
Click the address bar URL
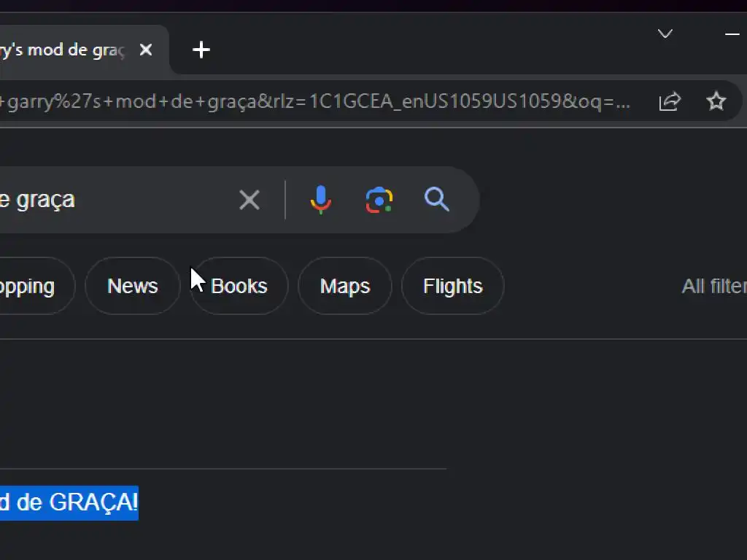click(x=315, y=101)
